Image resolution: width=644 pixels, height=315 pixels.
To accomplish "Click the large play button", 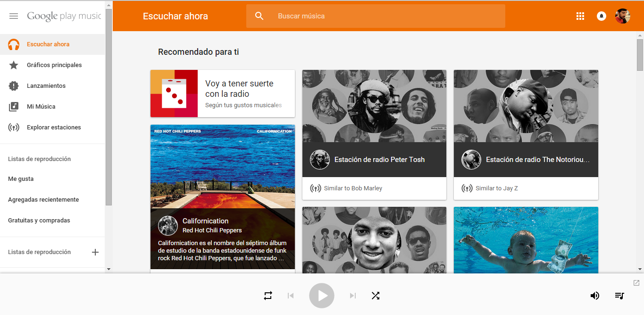I will [x=322, y=296].
